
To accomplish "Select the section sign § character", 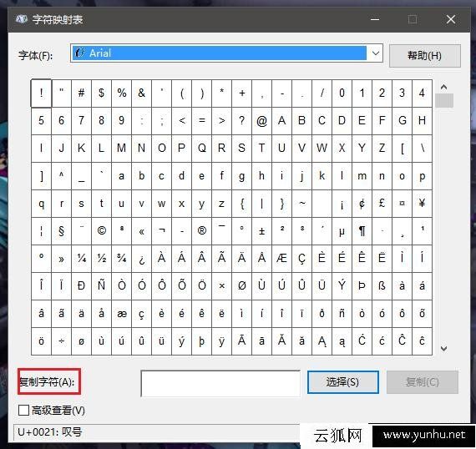I will pos(61,231).
